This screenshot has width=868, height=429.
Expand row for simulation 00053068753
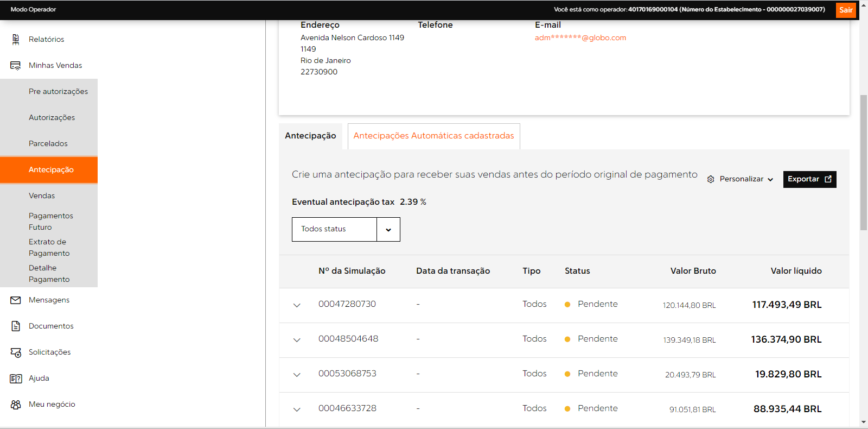tap(297, 375)
